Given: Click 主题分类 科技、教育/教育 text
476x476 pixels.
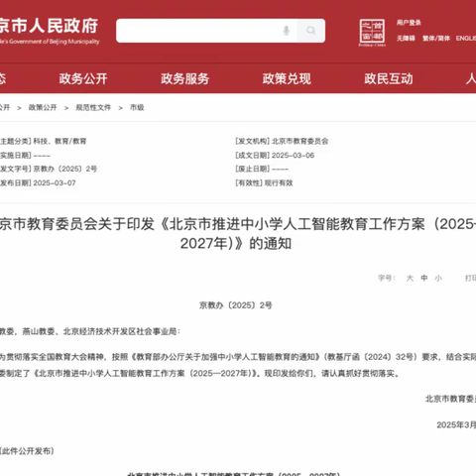Looking at the screenshot, I should 43,141.
